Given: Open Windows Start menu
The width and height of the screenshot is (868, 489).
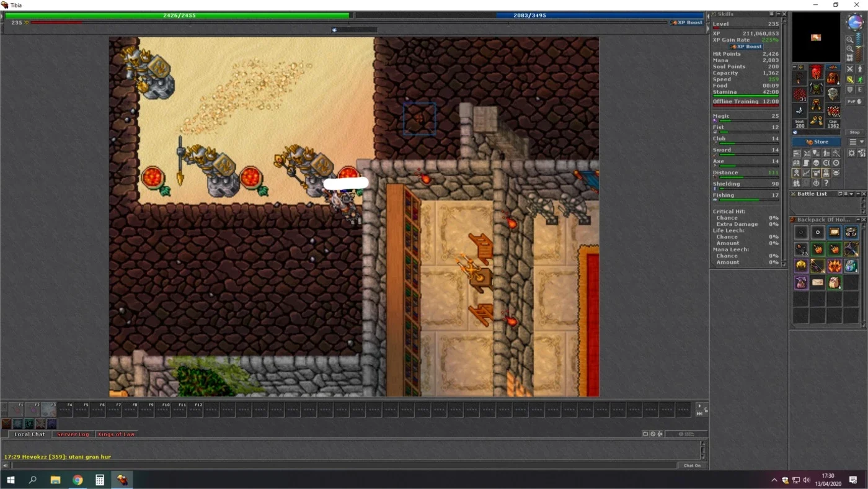Looking at the screenshot, I should (11, 480).
